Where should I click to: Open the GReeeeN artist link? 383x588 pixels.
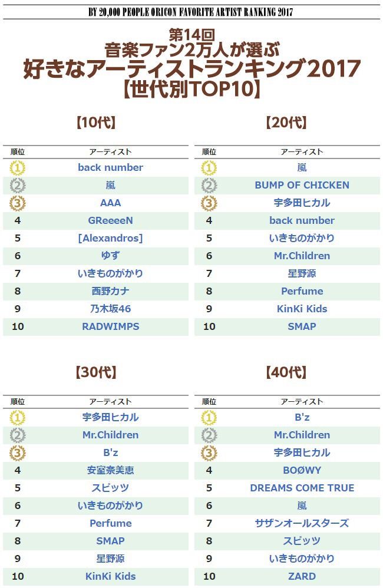[x=110, y=220]
